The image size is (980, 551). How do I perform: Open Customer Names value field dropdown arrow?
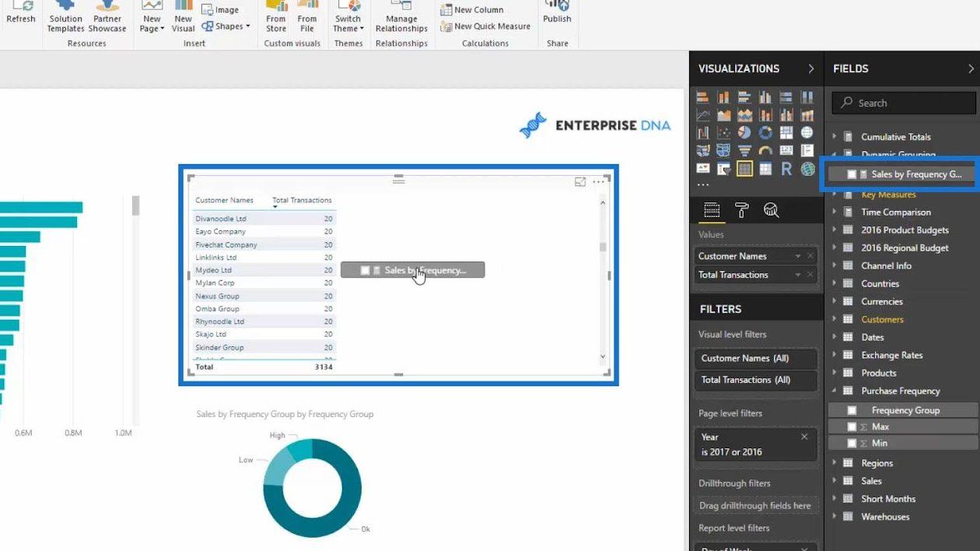798,256
